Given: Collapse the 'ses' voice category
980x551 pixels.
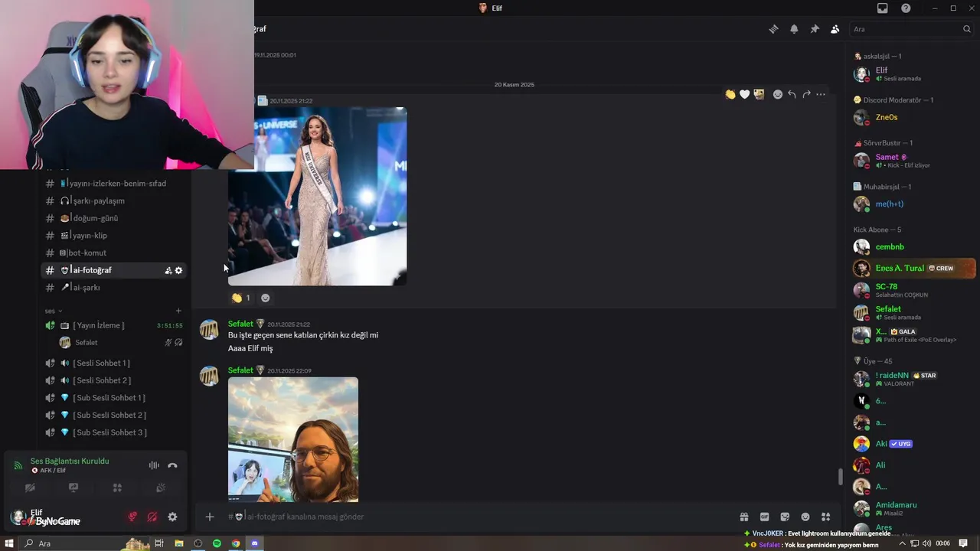Looking at the screenshot, I should (x=54, y=311).
